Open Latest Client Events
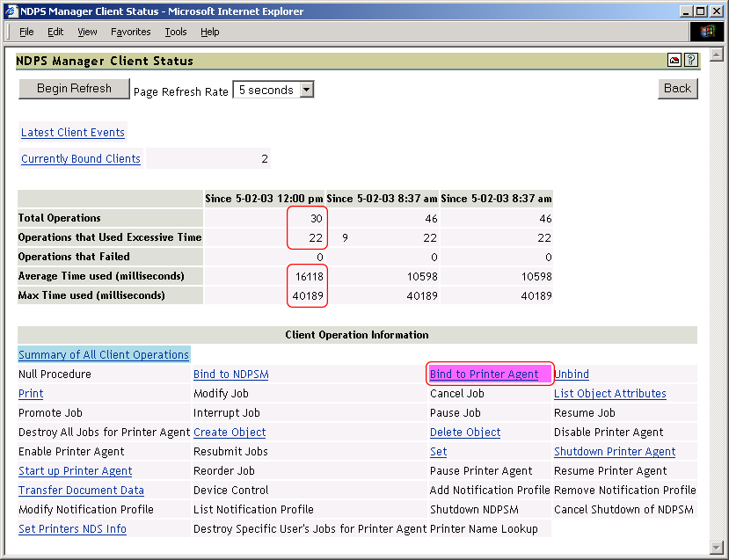The image size is (729, 560). pyautogui.click(x=72, y=132)
